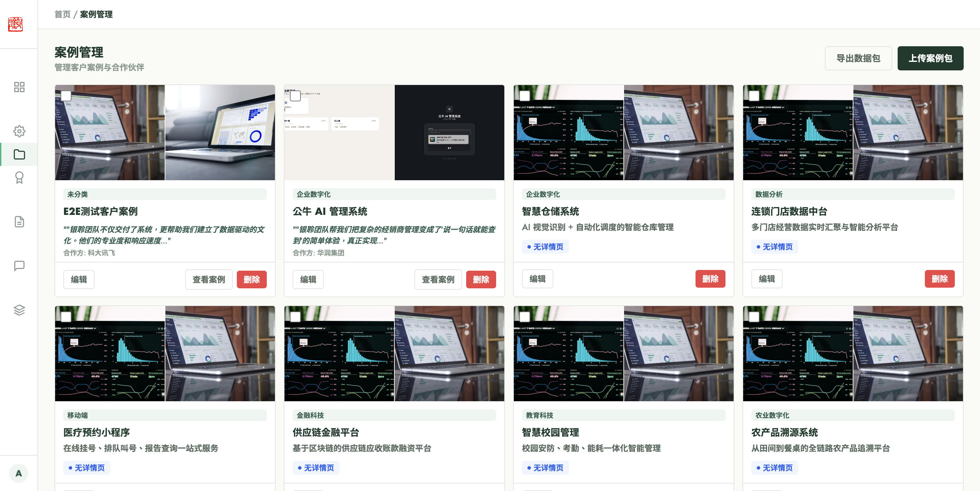Click 无详情页 badge on 供应链金融平台
Image resolution: width=980 pixels, height=491 pixels.
(316, 468)
